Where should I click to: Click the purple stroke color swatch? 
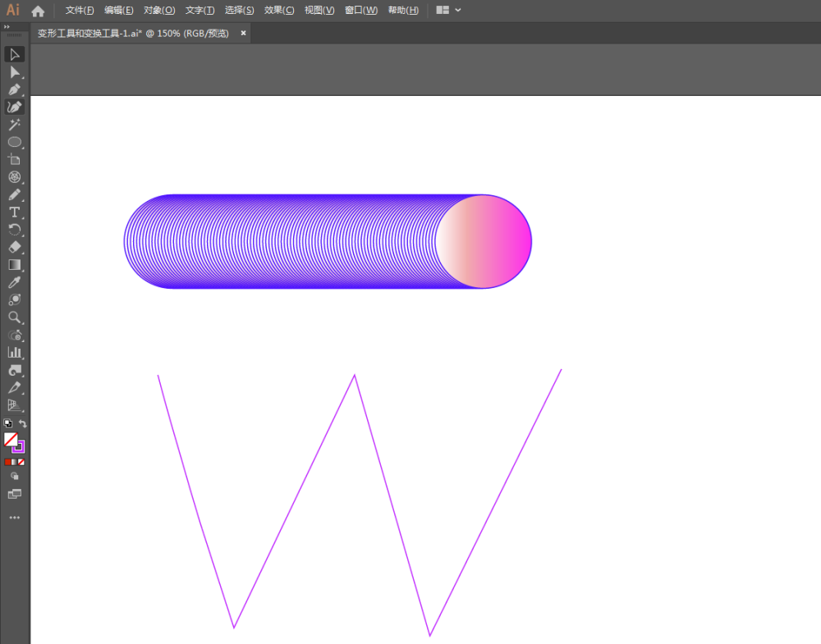(x=19, y=446)
